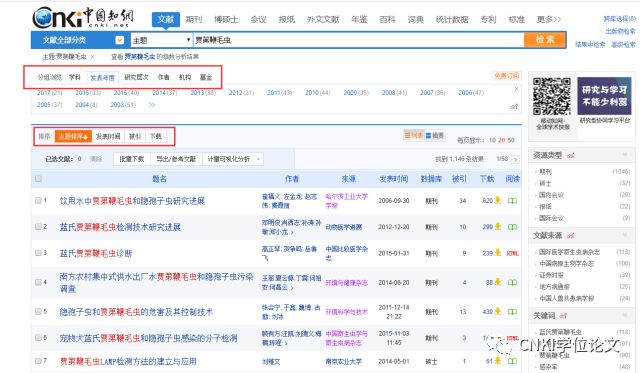Close the publication year group list

pos(516,89)
